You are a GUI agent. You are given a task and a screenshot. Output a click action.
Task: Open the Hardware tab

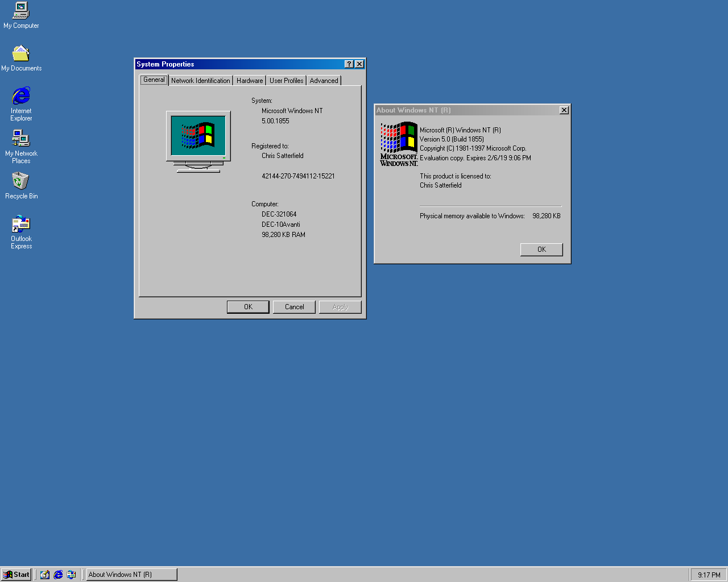pos(250,81)
